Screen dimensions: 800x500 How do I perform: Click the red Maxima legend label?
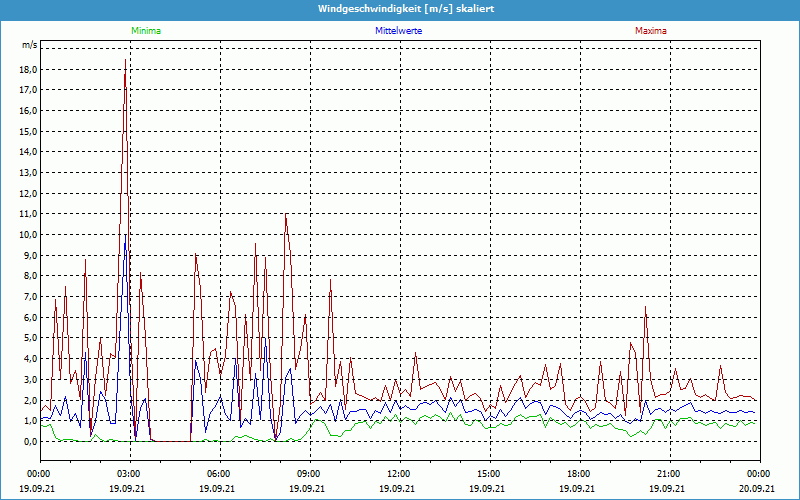(651, 31)
